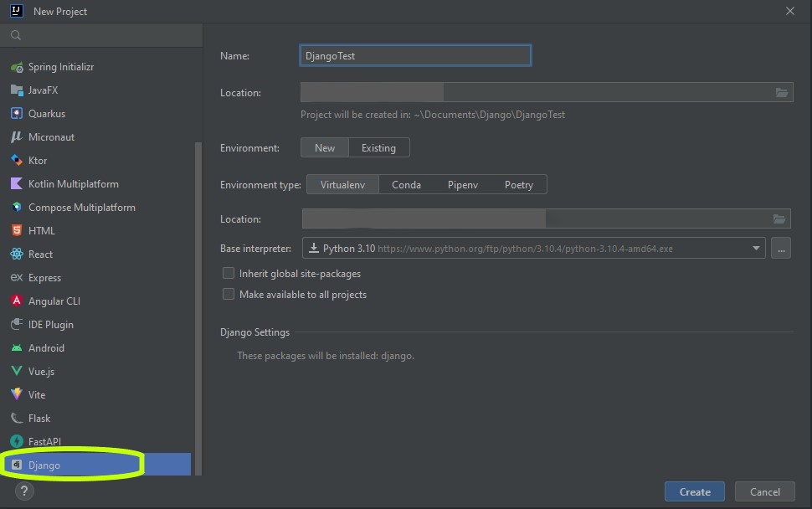Click the Angular CLI icon
The image size is (812, 509).
(17, 301)
